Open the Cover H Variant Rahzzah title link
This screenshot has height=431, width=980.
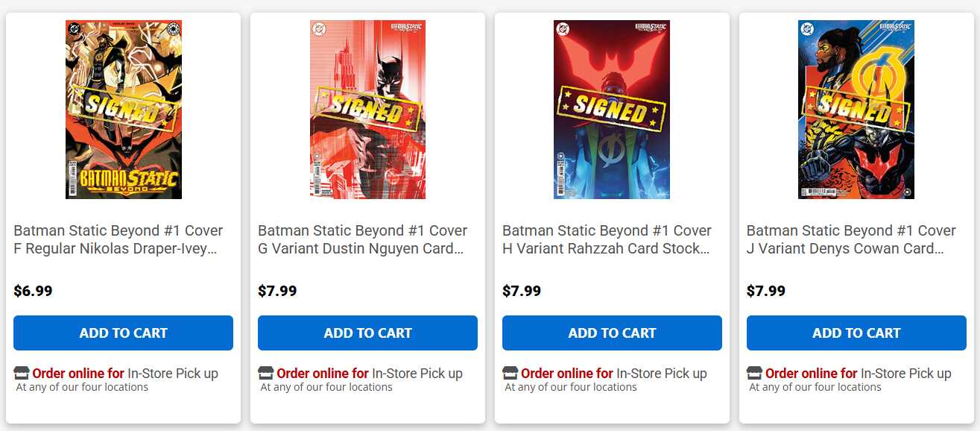pyautogui.click(x=607, y=239)
